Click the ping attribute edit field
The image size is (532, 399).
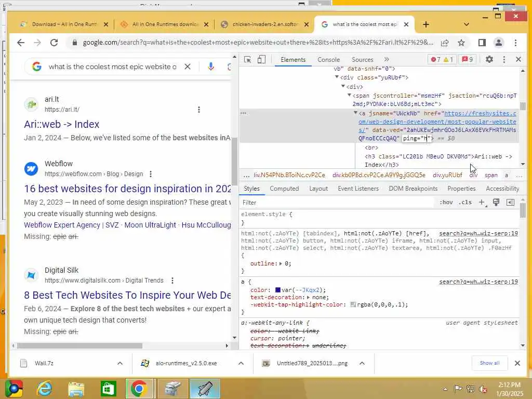point(417,138)
